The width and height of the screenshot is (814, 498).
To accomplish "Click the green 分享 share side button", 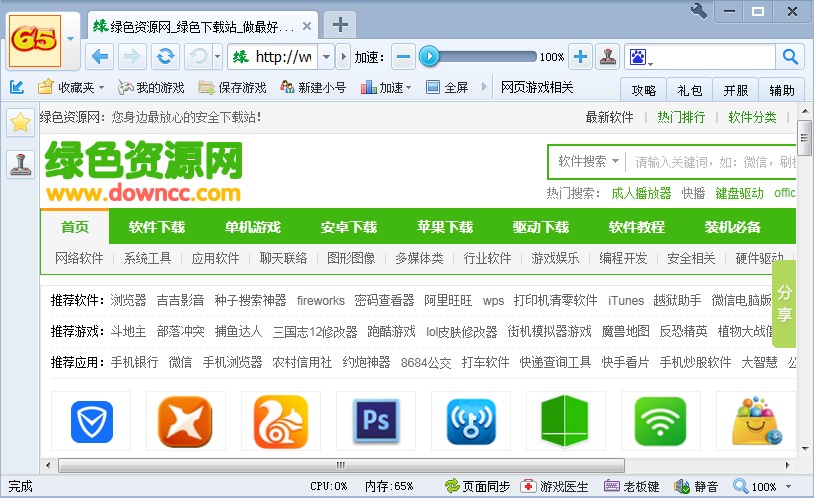I will tap(784, 304).
